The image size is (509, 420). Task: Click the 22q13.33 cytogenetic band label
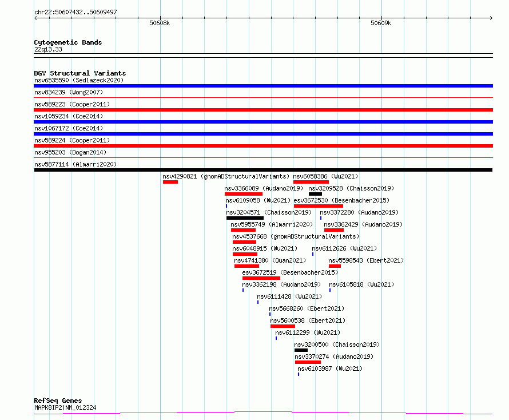[48, 49]
